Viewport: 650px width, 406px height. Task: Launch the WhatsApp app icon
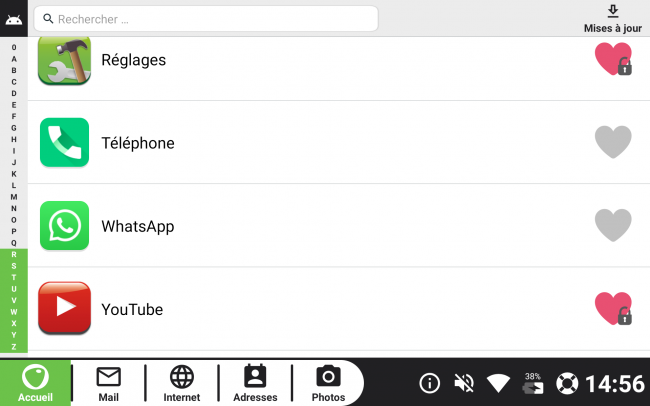pyautogui.click(x=64, y=226)
